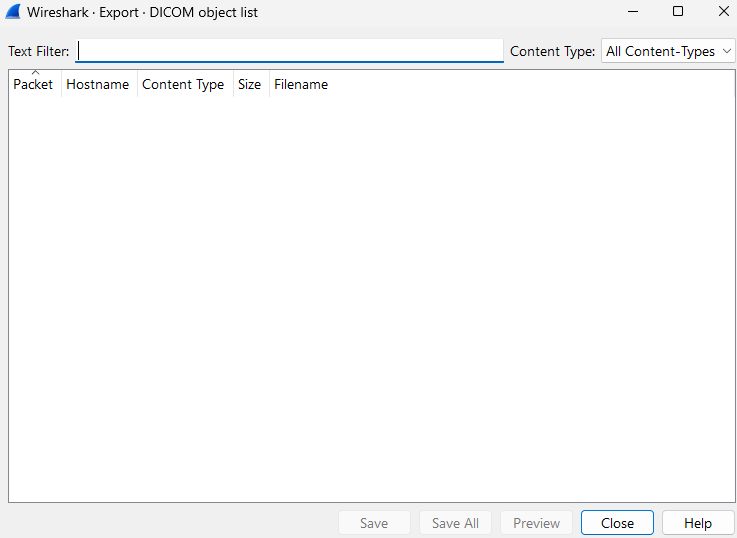
Task: Sort by the Hostname column header
Action: coord(99,84)
